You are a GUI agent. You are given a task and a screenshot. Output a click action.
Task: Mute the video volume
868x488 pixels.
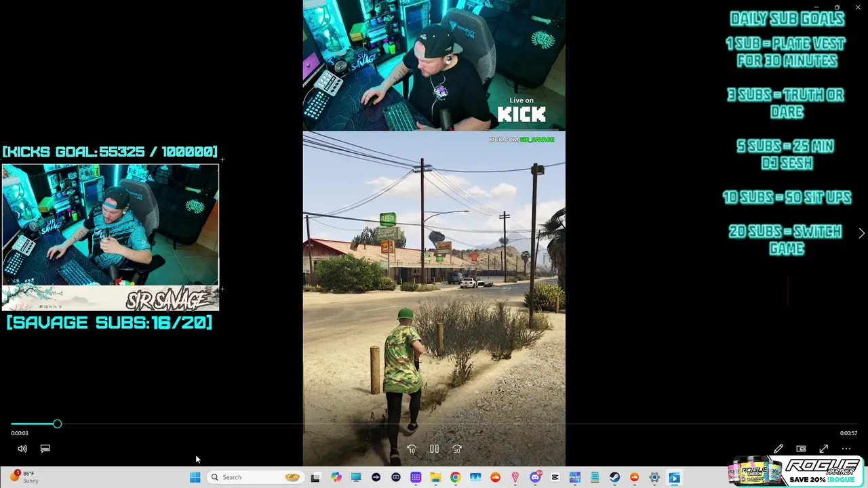(x=22, y=449)
